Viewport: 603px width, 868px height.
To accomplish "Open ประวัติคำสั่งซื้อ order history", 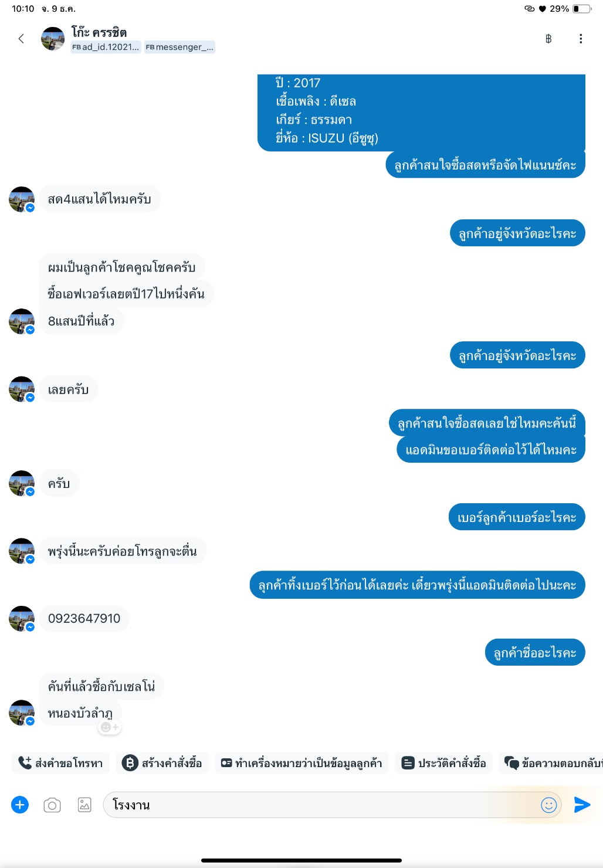I will 444,763.
